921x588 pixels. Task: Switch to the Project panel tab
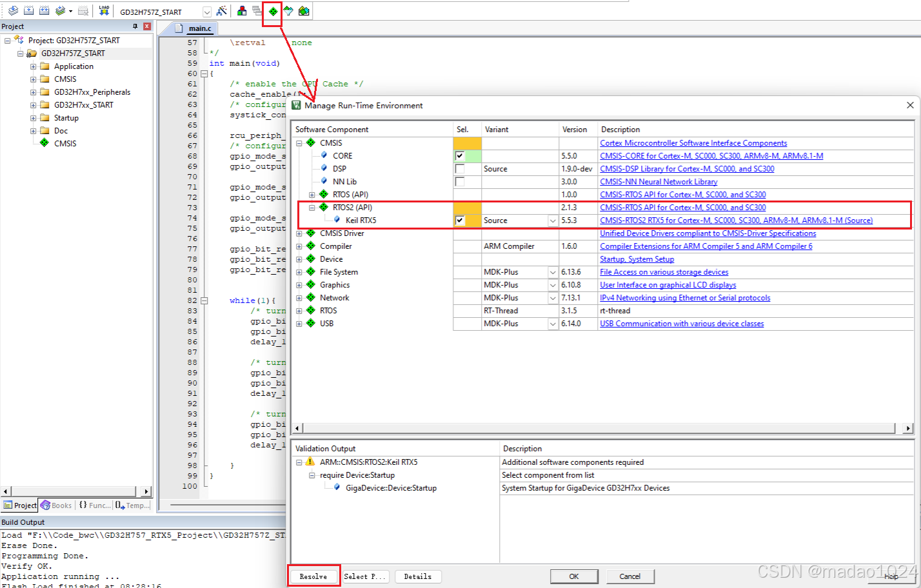coord(20,505)
